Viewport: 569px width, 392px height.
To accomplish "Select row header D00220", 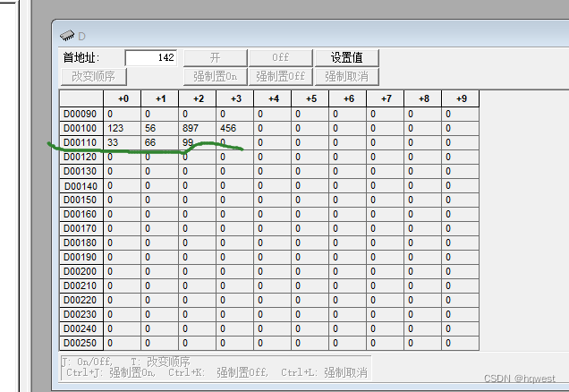I will click(x=81, y=300).
